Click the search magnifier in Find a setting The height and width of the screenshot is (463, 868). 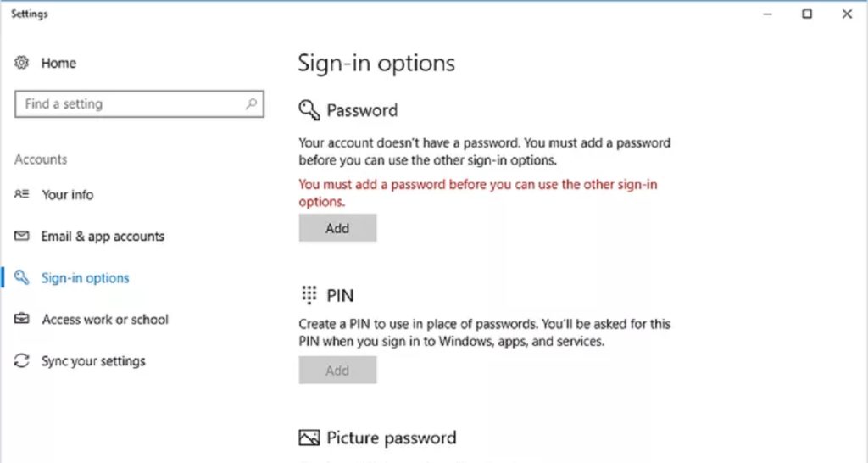click(251, 104)
